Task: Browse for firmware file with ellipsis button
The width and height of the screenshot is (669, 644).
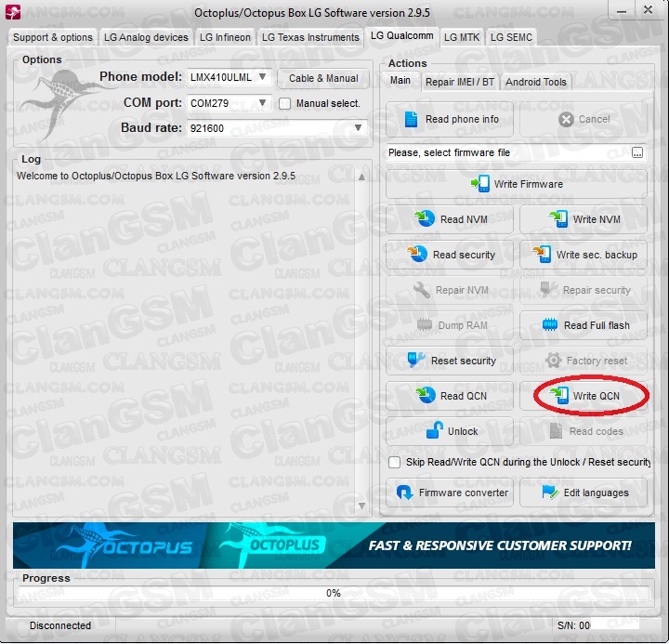Action: coord(637,152)
